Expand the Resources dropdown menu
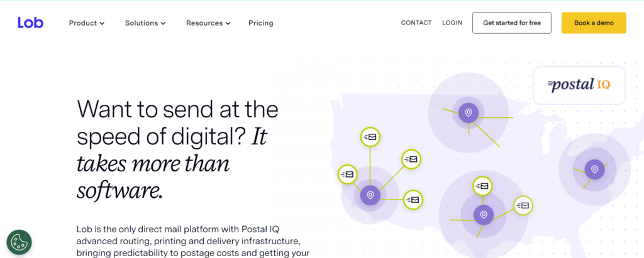 pos(208,23)
